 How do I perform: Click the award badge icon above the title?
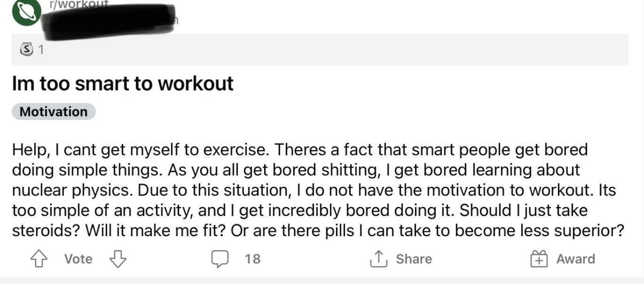25,49
